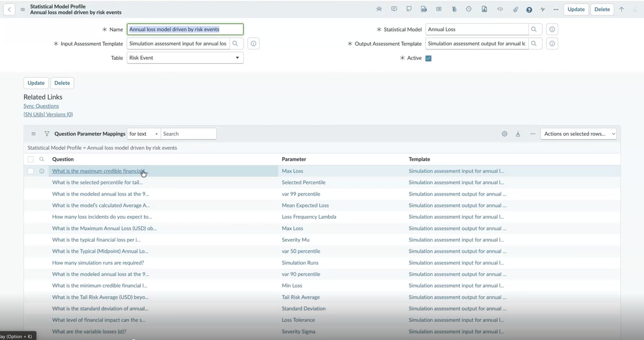
Task: Click into the Name input field
Action: (x=185, y=29)
